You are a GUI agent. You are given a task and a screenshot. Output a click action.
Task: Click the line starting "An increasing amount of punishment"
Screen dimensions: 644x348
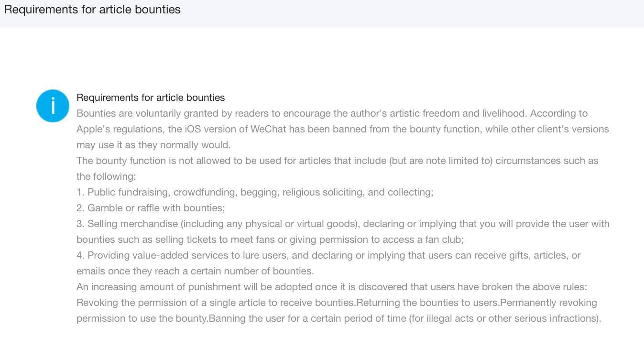331,287
